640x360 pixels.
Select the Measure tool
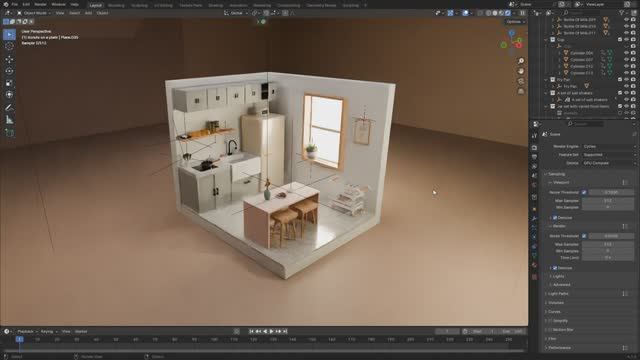(9, 120)
